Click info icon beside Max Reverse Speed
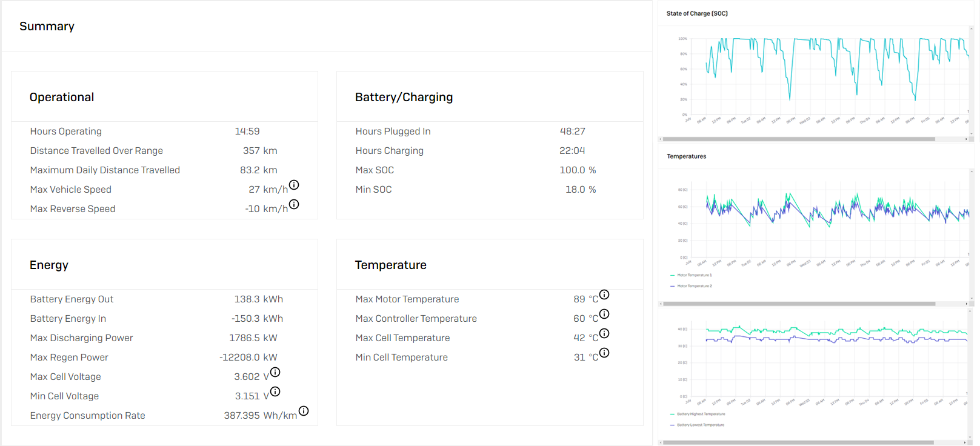Image resolution: width=980 pixels, height=446 pixels. point(294,204)
